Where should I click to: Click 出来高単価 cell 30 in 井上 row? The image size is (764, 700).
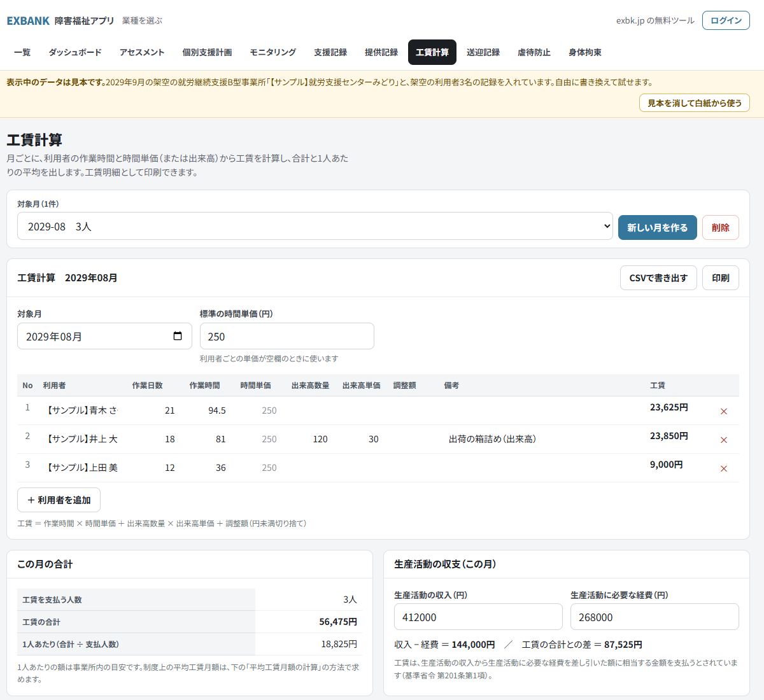pyautogui.click(x=362, y=439)
